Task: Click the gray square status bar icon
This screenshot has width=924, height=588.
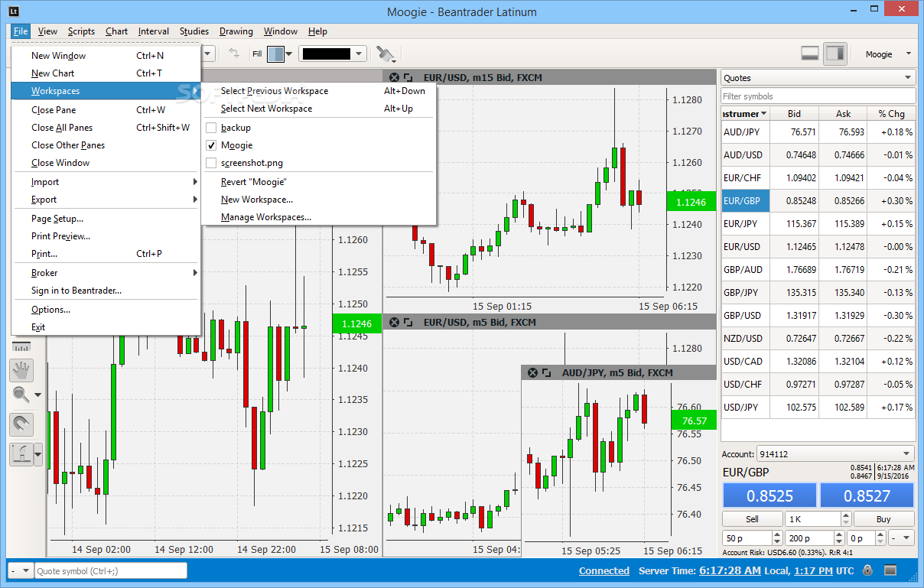Action: click(890, 570)
